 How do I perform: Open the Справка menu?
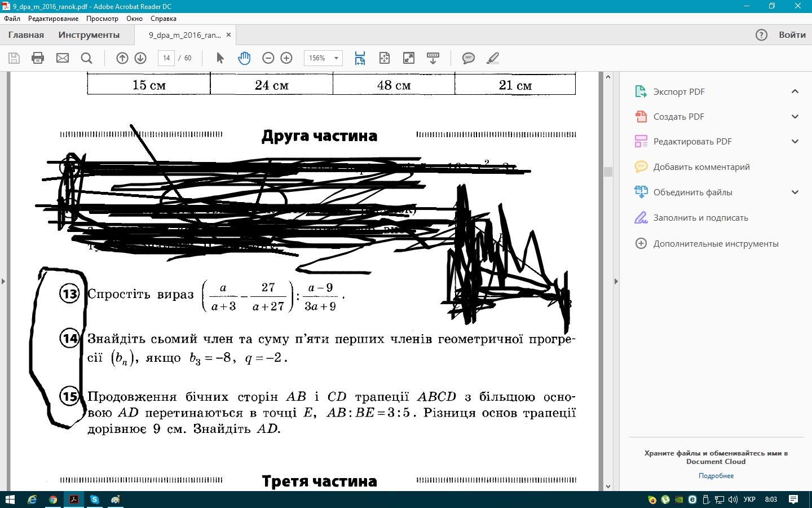tap(164, 19)
